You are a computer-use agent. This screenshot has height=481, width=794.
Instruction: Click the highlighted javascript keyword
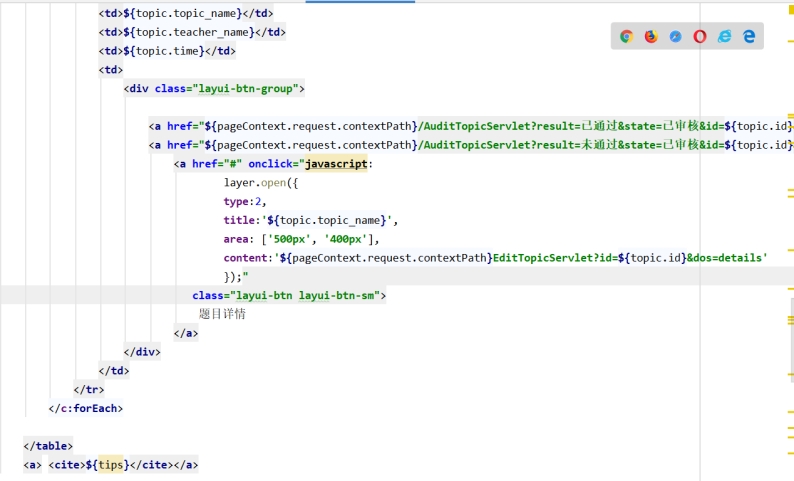tap(336, 164)
